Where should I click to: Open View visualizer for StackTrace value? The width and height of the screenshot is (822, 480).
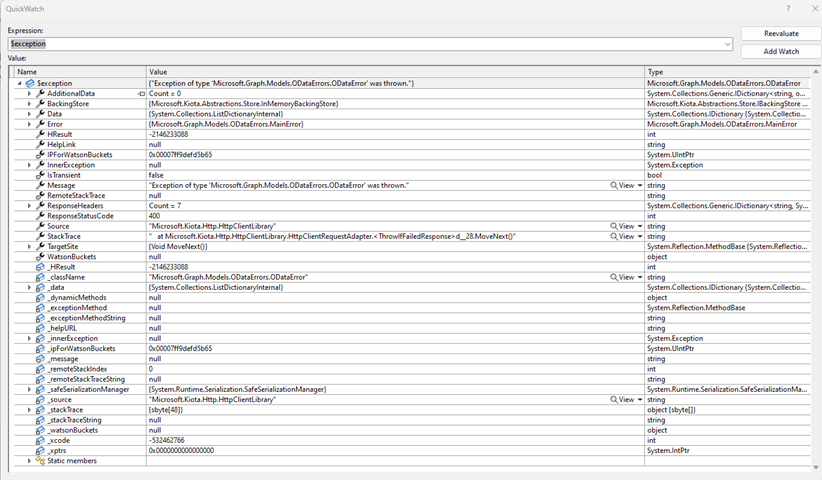622,236
